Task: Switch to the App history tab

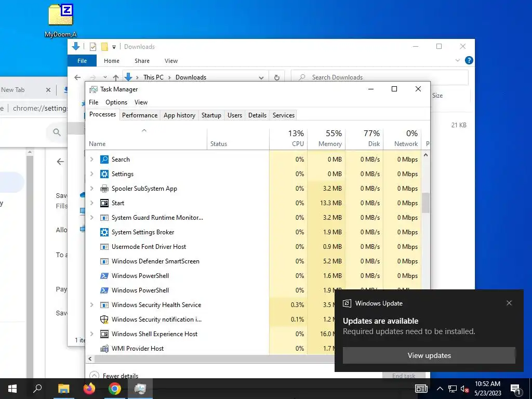Action: point(179,115)
